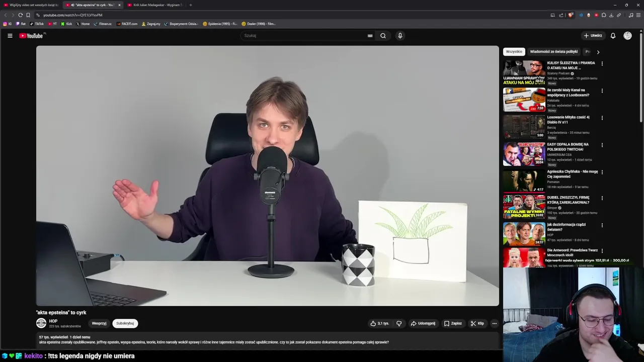The height and width of the screenshot is (362, 644).
Task: Open YouTube notifications bell
Action: coord(613,36)
